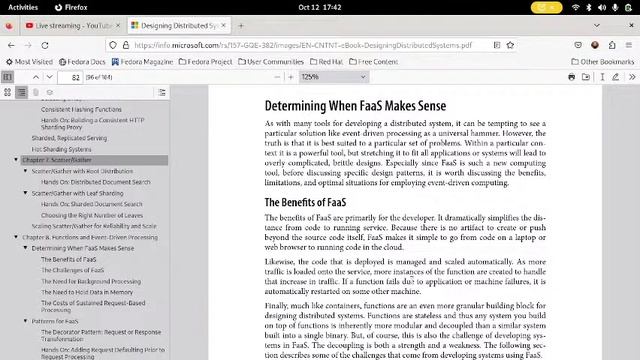Open The Challenges of FaaS outline entry

coord(72,270)
